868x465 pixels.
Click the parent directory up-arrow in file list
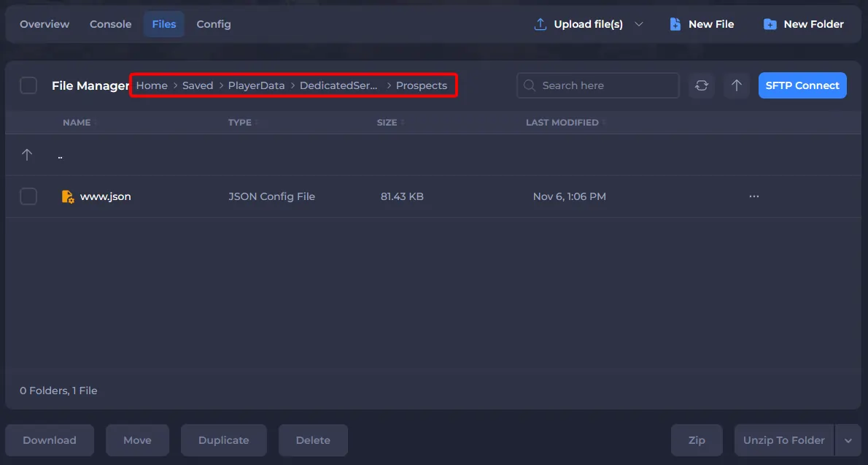click(x=27, y=154)
